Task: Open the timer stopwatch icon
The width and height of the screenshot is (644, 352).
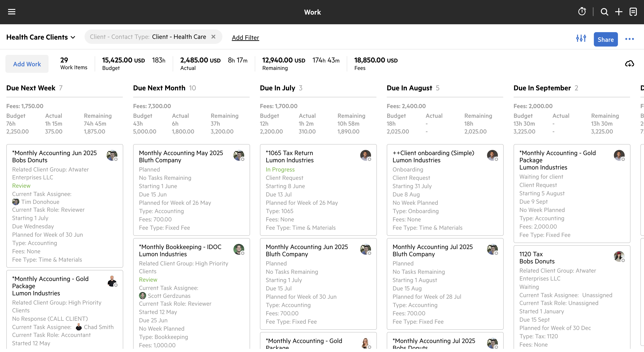Action: (582, 12)
